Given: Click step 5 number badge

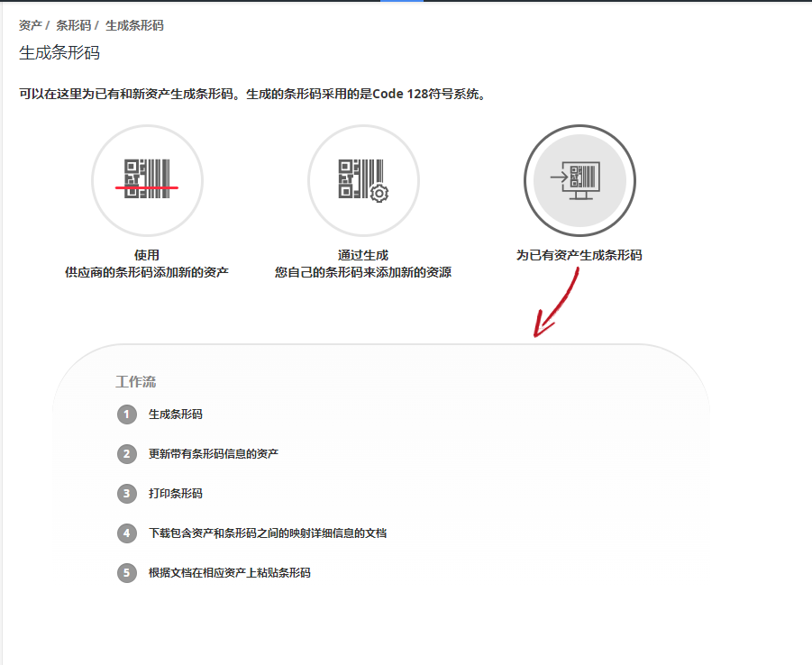Looking at the screenshot, I should click(127, 573).
